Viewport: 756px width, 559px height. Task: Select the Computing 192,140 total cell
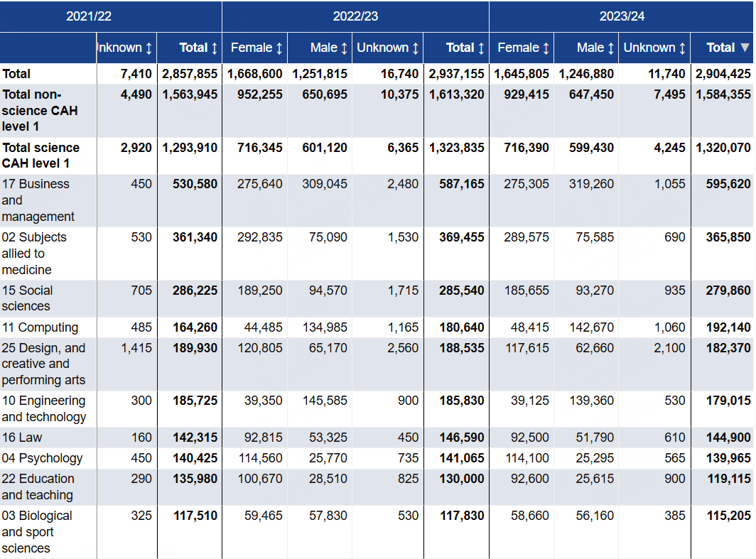pos(728,327)
